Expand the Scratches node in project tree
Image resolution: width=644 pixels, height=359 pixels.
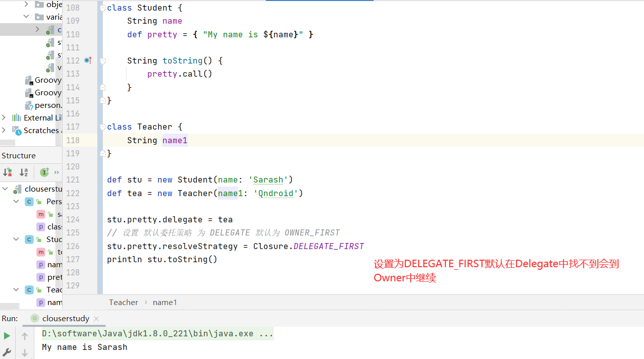[4, 130]
